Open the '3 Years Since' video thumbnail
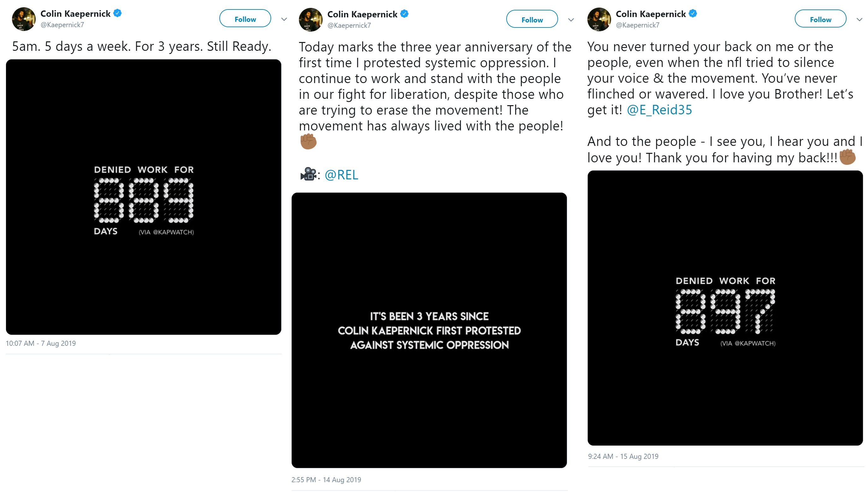The height and width of the screenshot is (492, 868). (429, 330)
